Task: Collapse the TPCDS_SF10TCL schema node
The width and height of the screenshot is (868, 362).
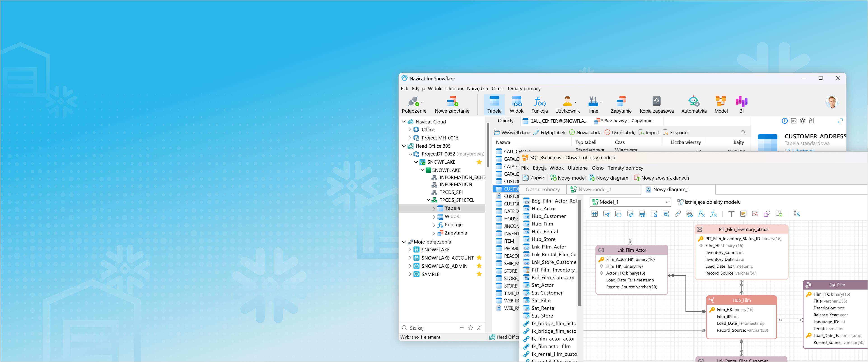Action: (x=428, y=200)
